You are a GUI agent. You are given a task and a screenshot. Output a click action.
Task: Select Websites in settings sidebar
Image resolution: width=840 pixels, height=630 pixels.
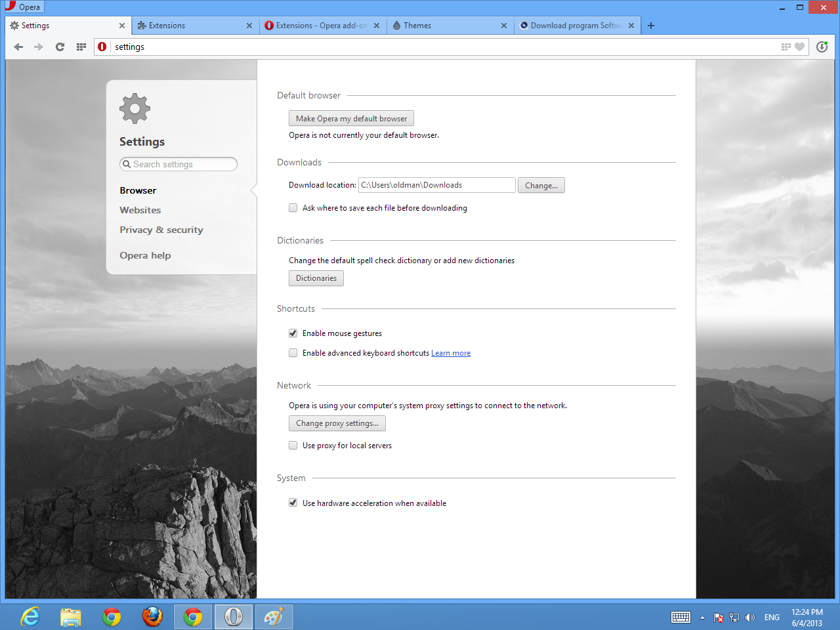pyautogui.click(x=140, y=210)
